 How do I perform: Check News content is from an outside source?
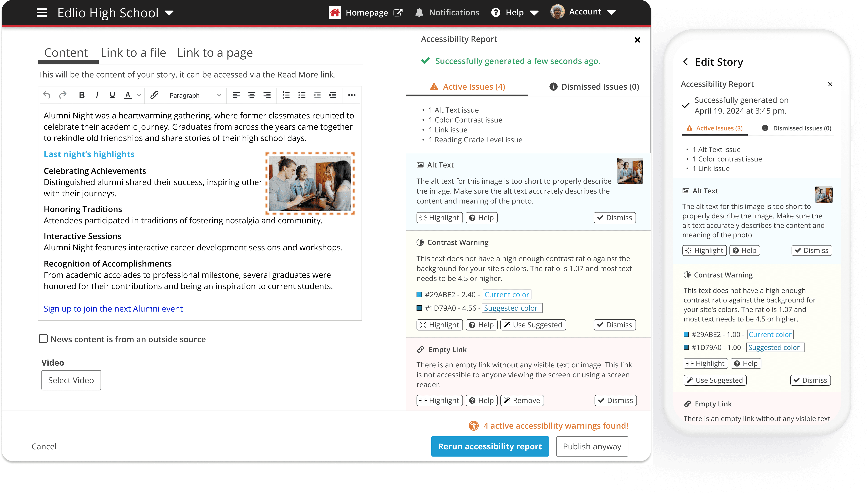(43, 339)
